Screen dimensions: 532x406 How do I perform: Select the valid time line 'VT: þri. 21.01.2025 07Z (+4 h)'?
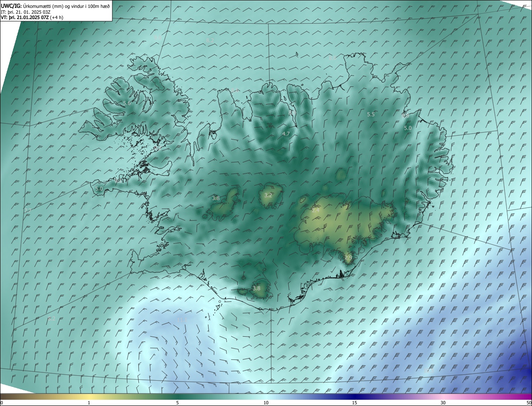(x=32, y=17)
